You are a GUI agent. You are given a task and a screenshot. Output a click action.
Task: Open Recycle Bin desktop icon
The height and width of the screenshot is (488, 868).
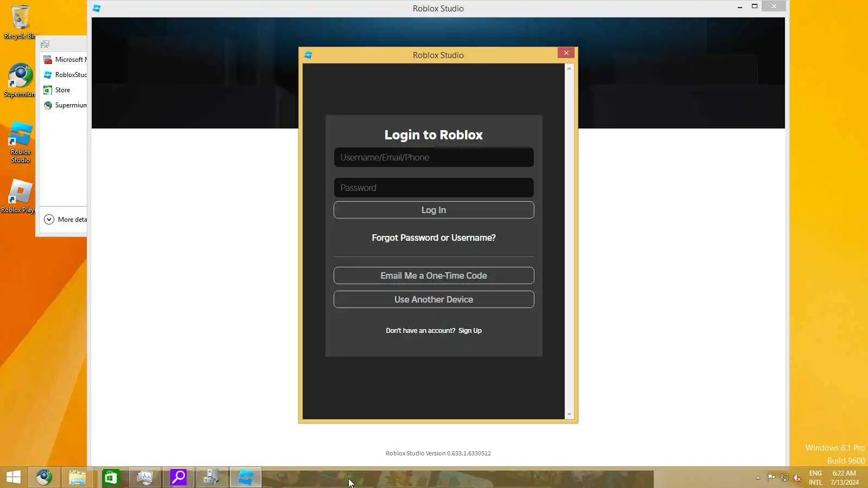tap(20, 22)
